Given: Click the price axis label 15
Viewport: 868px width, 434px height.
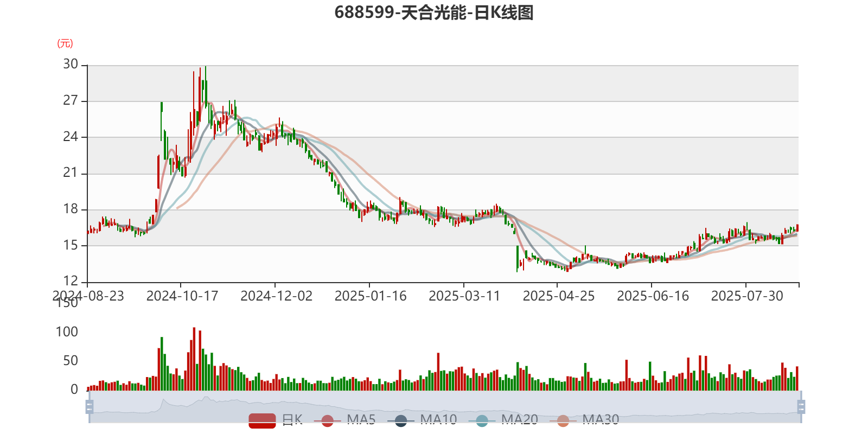Looking at the screenshot, I should pyautogui.click(x=71, y=245).
